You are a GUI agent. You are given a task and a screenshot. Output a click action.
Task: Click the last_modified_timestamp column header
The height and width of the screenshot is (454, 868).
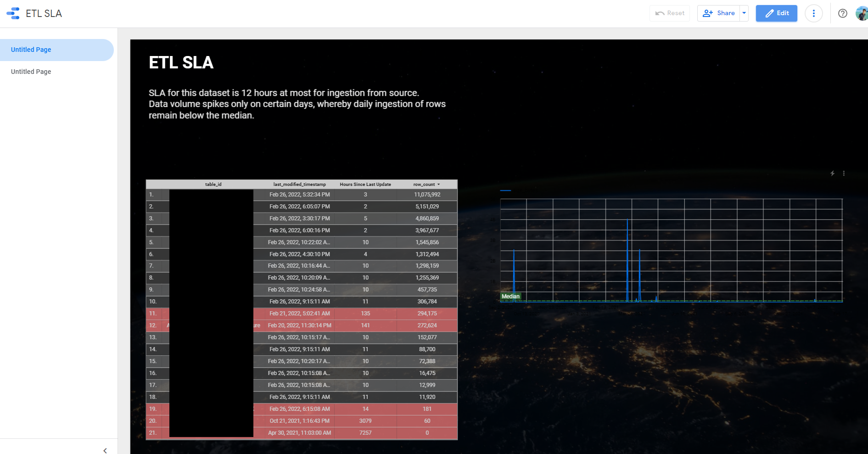coord(299,185)
